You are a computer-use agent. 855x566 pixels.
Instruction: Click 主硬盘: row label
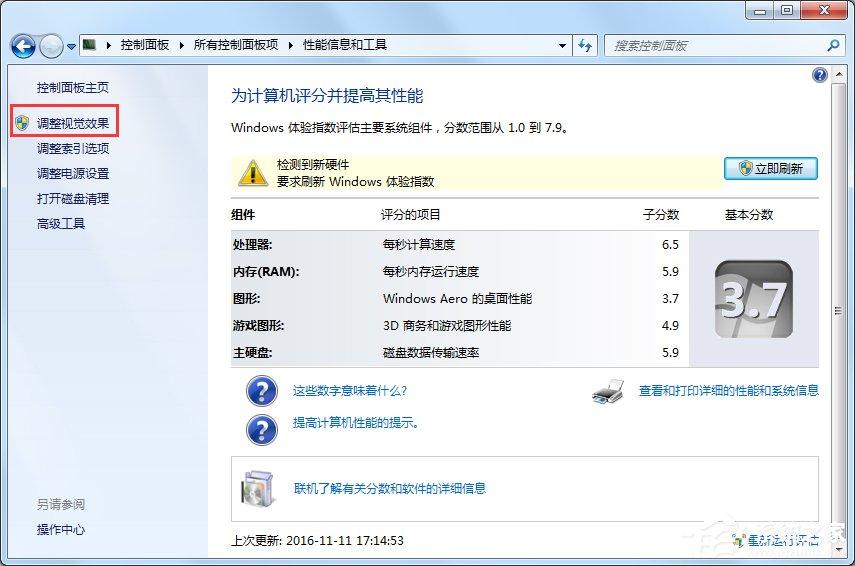(x=252, y=353)
